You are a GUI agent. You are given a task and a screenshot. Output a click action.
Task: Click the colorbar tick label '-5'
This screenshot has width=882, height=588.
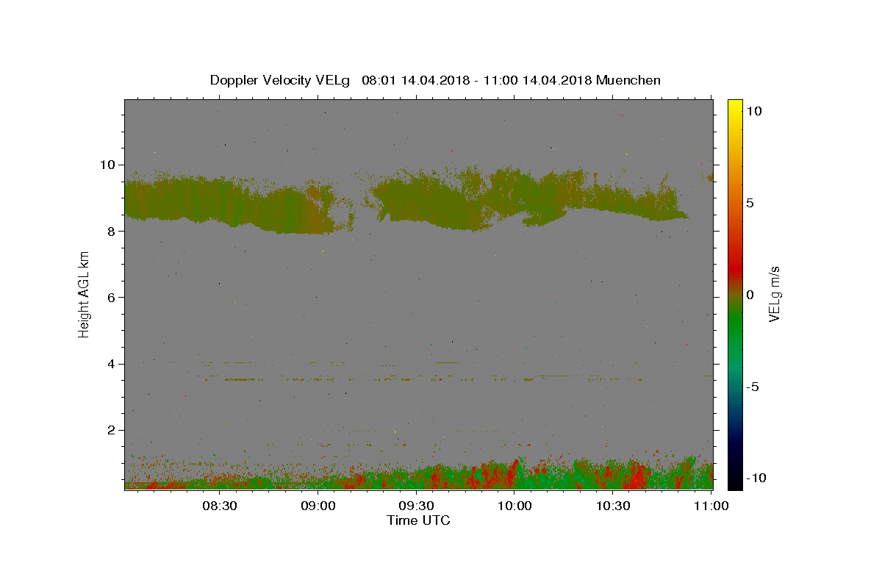[x=753, y=387]
